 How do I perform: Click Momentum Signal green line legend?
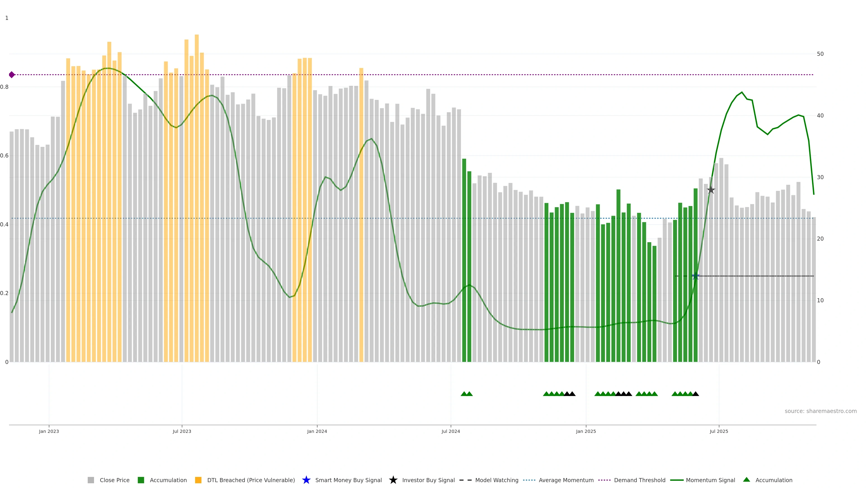[x=677, y=480]
